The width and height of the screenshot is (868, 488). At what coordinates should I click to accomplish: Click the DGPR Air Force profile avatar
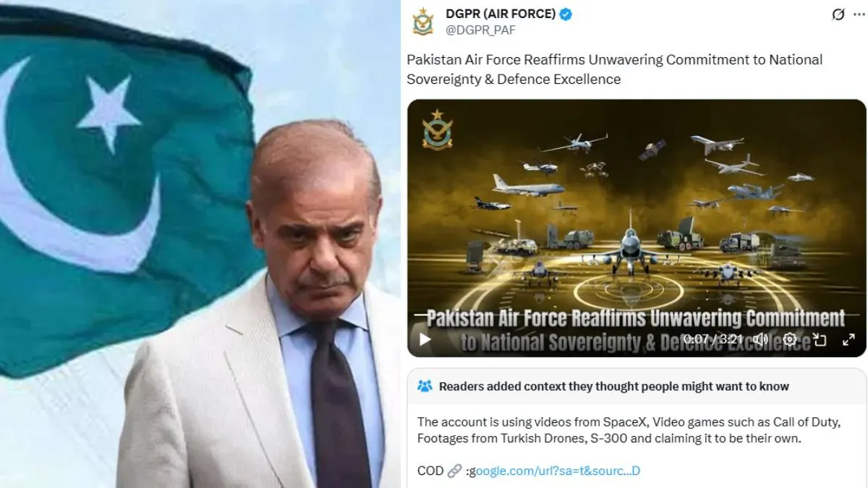[423, 22]
